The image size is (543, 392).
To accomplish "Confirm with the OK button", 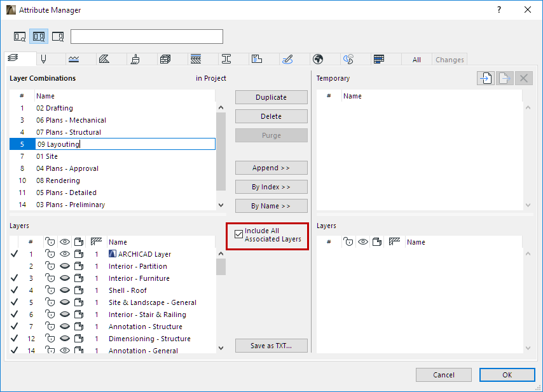I will tap(507, 375).
